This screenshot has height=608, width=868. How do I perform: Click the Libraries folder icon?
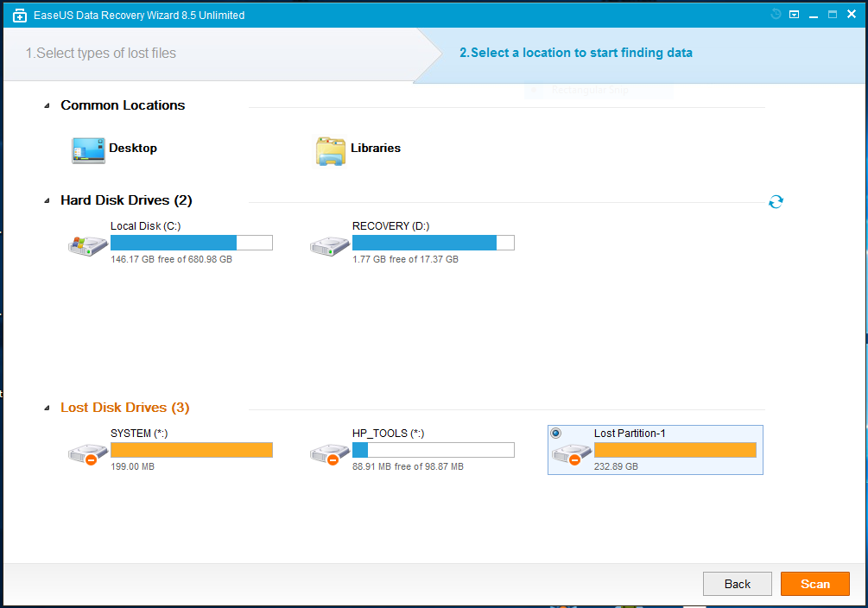(331, 151)
